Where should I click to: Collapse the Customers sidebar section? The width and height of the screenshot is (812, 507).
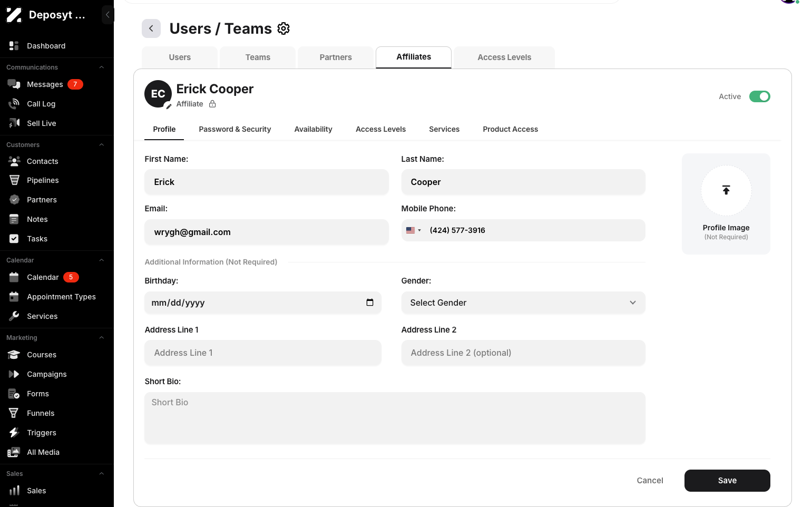point(102,145)
